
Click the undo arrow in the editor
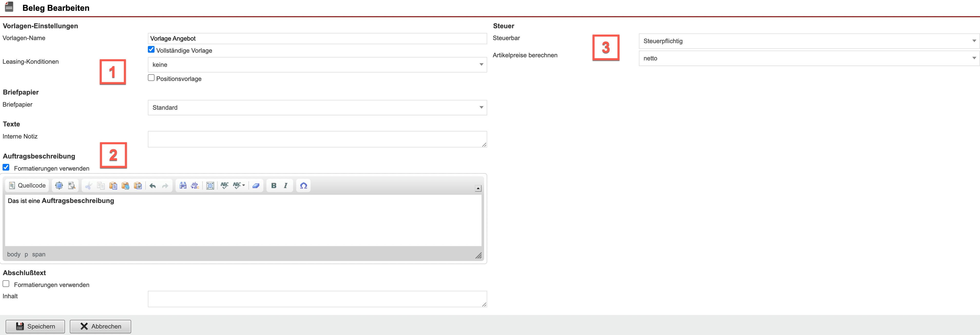152,185
